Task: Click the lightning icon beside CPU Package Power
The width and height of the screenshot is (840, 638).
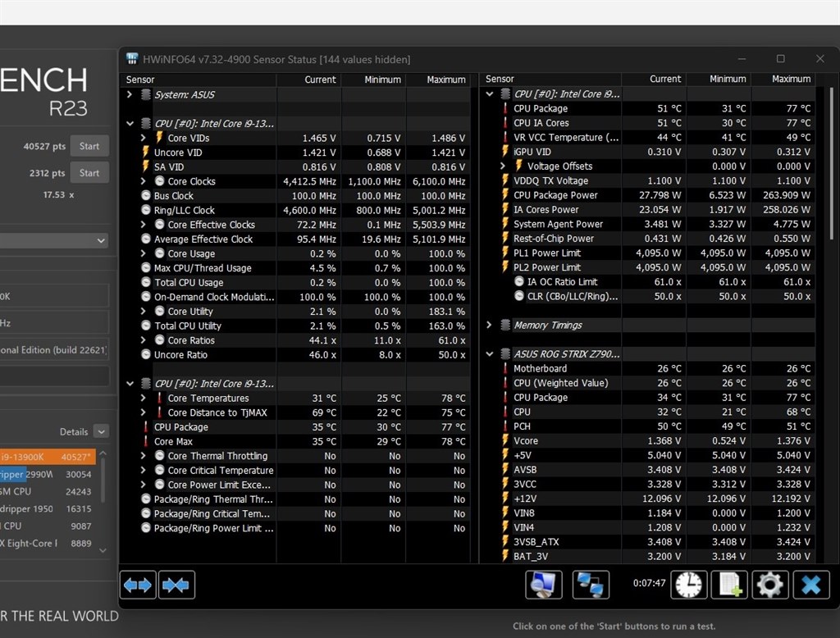Action: tap(505, 195)
